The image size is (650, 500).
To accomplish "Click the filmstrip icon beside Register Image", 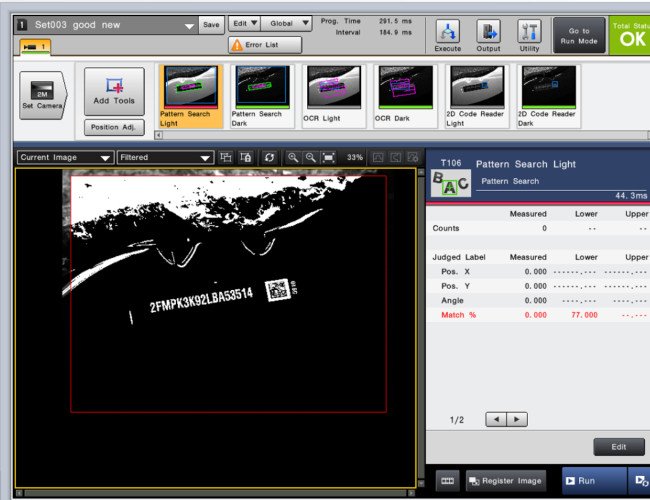I will click(448, 481).
